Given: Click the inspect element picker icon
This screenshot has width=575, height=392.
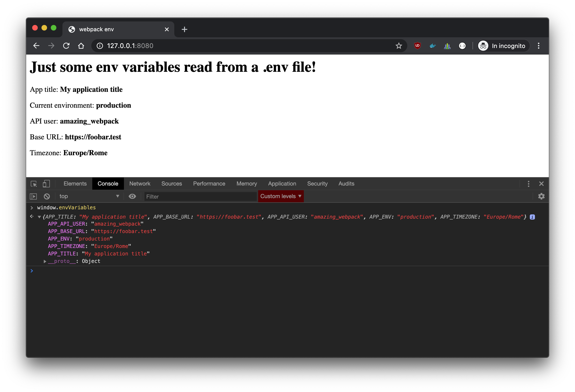Looking at the screenshot, I should click(34, 184).
